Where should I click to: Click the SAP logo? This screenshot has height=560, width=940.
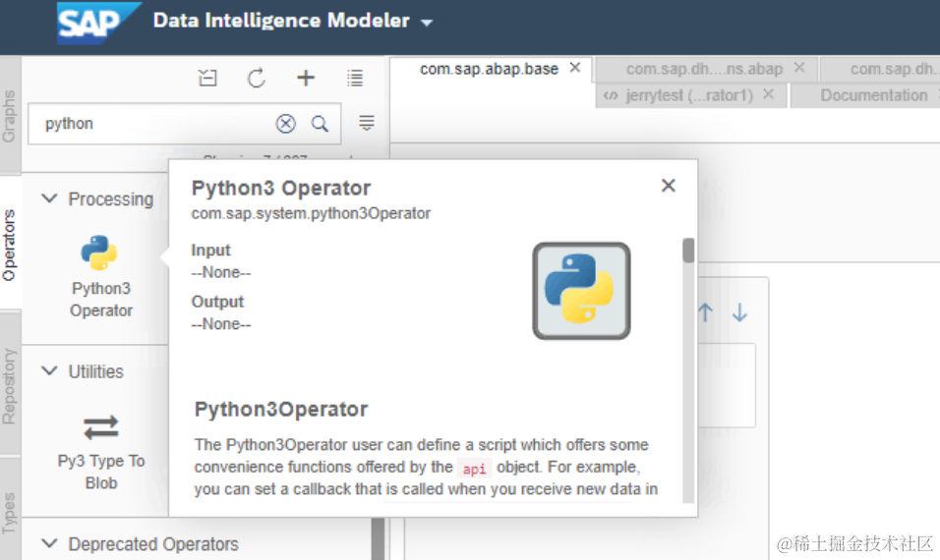97,23
